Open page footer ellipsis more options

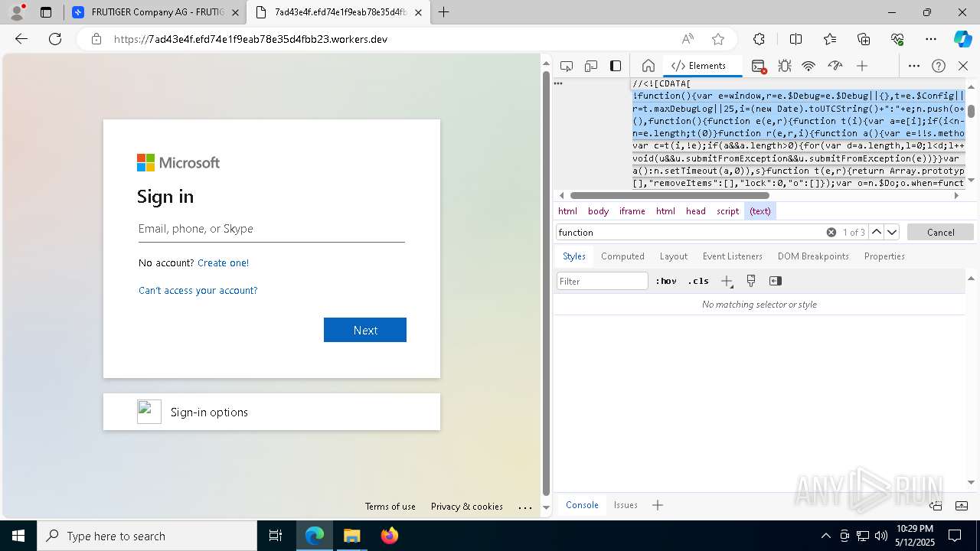pyautogui.click(x=525, y=507)
